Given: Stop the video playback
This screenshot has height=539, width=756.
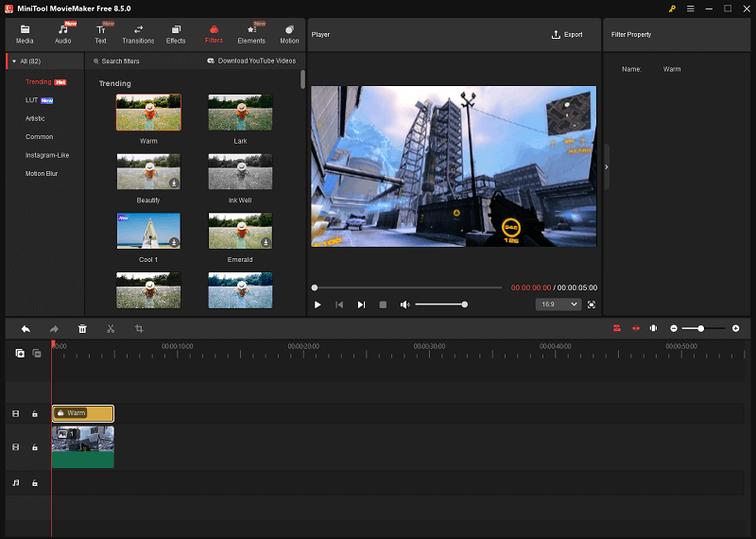Looking at the screenshot, I should (383, 304).
